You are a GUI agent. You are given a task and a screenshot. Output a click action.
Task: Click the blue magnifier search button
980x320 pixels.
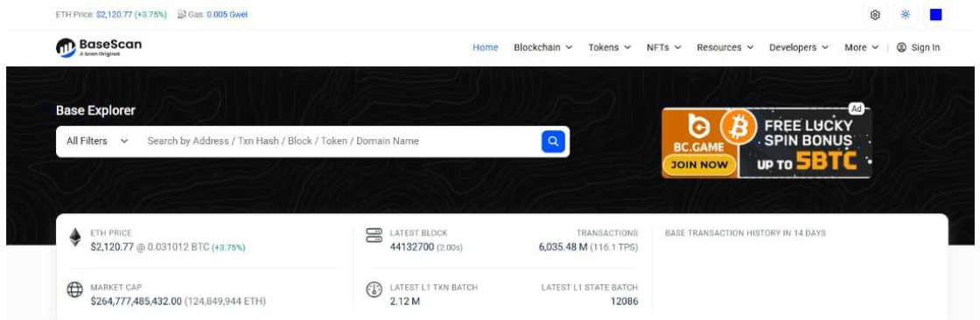(x=553, y=142)
